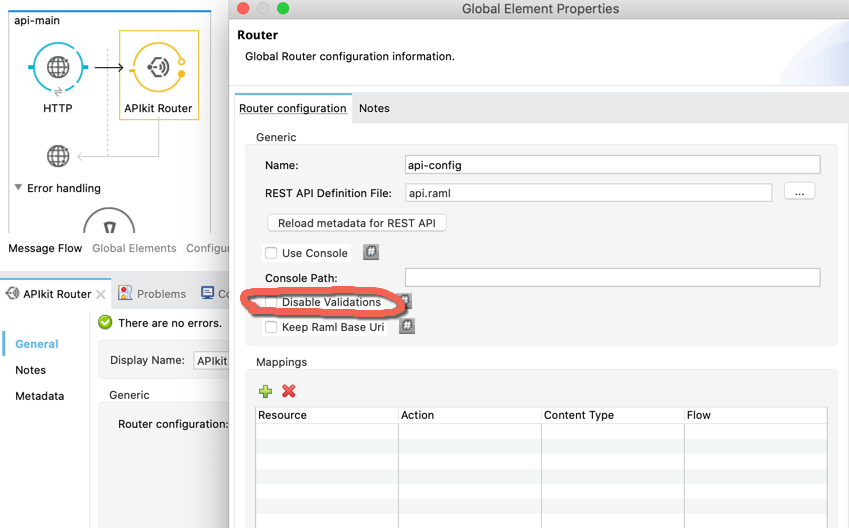Collapse the Error handling section
849x528 pixels.
(19, 188)
